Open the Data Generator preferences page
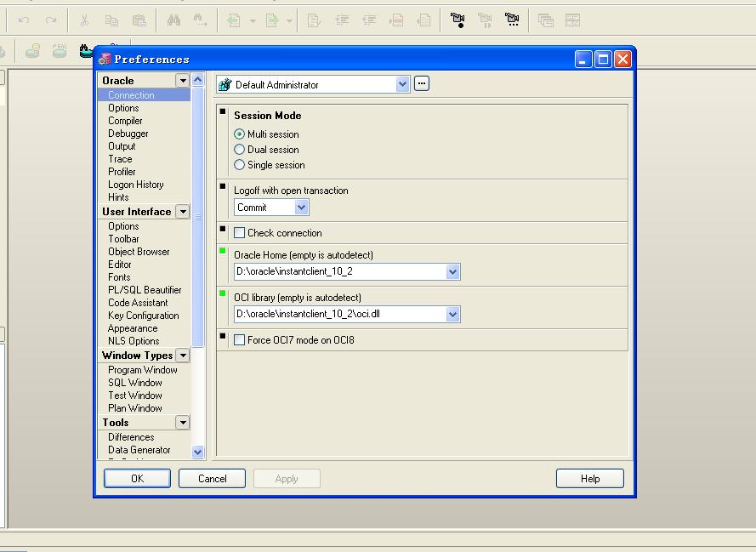Image resolution: width=756 pixels, height=552 pixels. [x=139, y=449]
